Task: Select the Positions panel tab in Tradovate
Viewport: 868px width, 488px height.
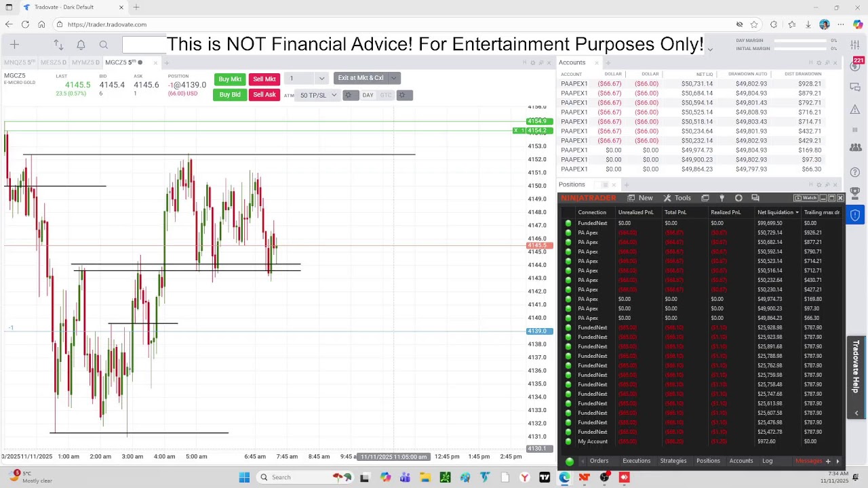Action: pos(572,184)
